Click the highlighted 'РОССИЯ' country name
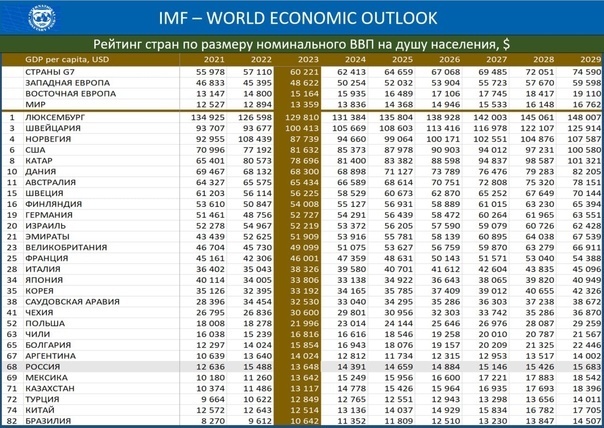This screenshot has height=428, width=604. 42,367
